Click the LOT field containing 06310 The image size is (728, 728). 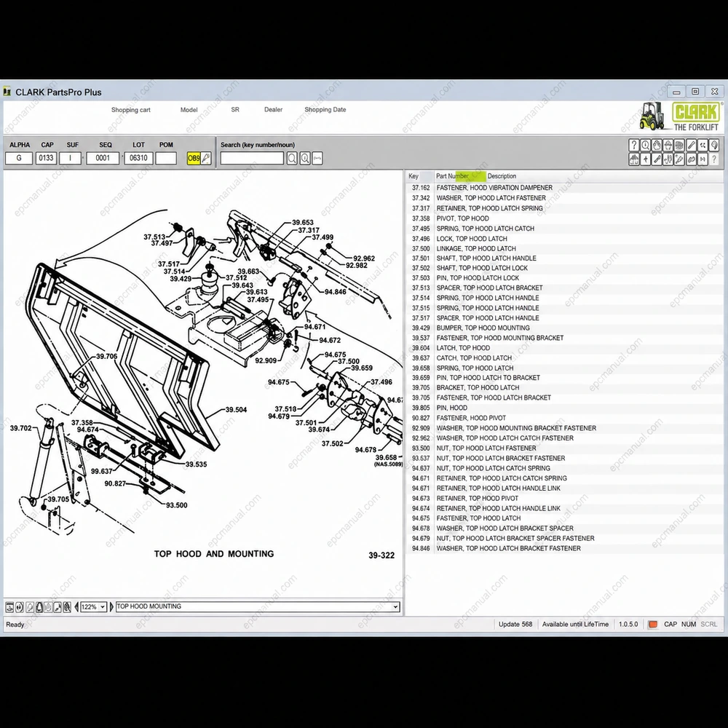click(138, 158)
